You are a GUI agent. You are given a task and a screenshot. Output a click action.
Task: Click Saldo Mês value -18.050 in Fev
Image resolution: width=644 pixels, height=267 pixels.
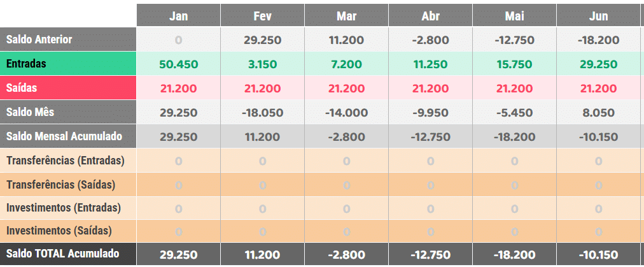pyautogui.click(x=262, y=113)
